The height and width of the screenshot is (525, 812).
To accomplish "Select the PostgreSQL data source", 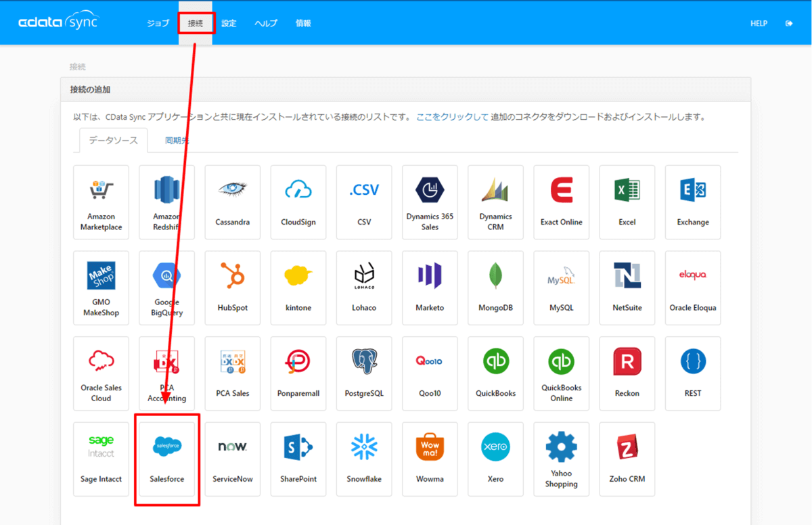I will (364, 373).
